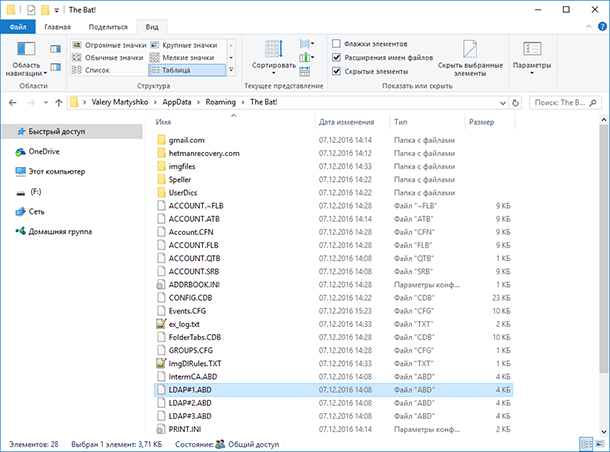Open the Сортировать sort menu
The height and width of the screenshot is (452, 610).
pos(274,58)
